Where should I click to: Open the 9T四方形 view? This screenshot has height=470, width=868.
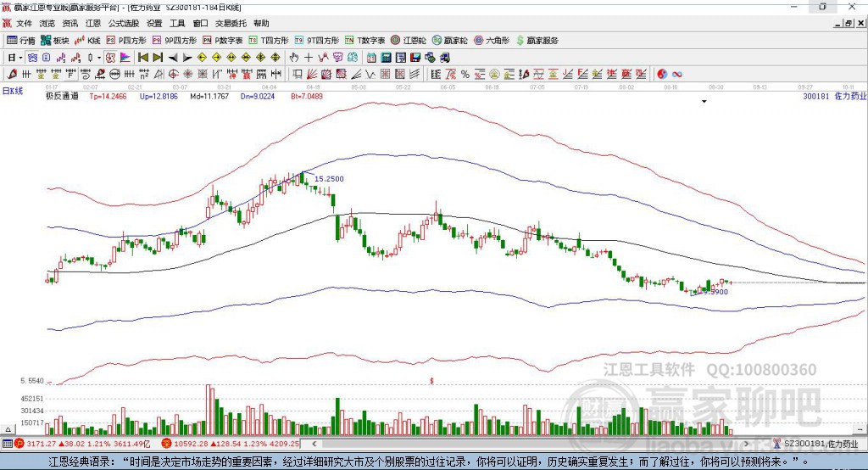pyautogui.click(x=317, y=40)
